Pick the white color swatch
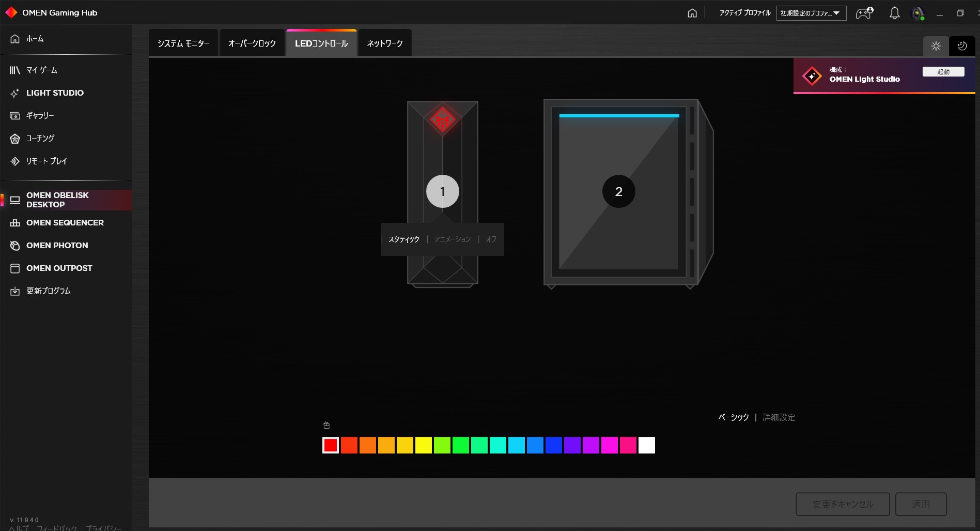Image resolution: width=980 pixels, height=531 pixels. (646, 445)
